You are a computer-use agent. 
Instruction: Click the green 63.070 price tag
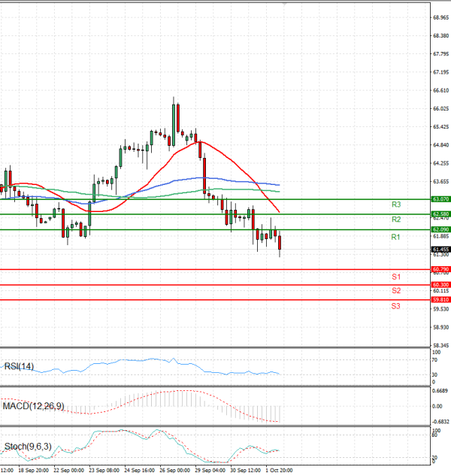coord(440,199)
